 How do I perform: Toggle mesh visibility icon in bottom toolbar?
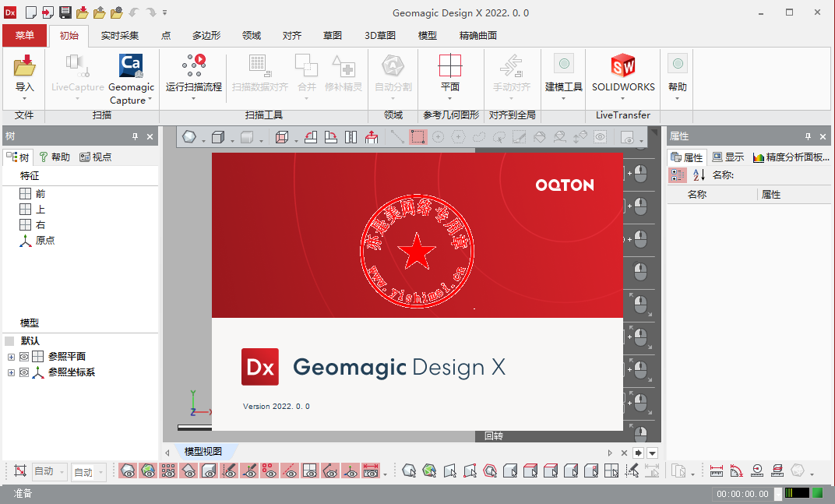[x=128, y=471]
